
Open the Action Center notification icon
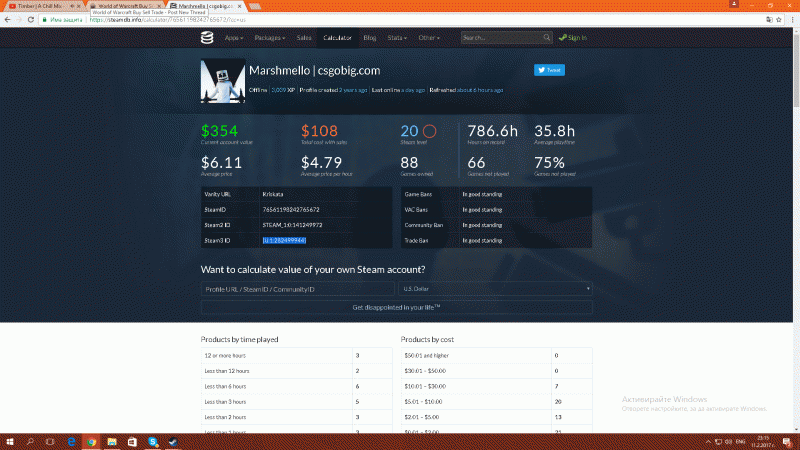tap(787, 442)
